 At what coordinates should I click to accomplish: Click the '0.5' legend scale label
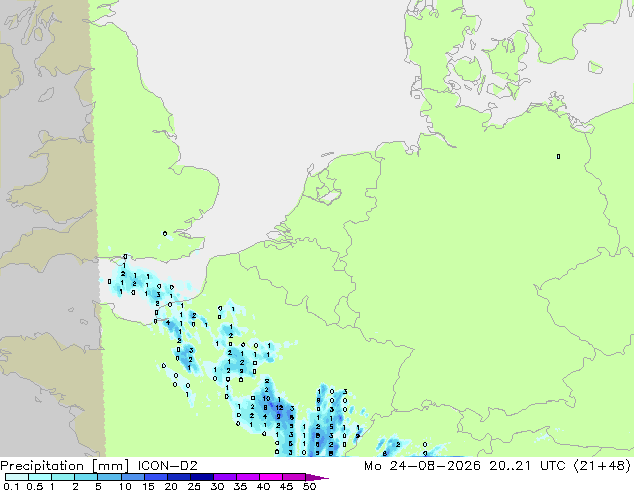pyautogui.click(x=35, y=486)
